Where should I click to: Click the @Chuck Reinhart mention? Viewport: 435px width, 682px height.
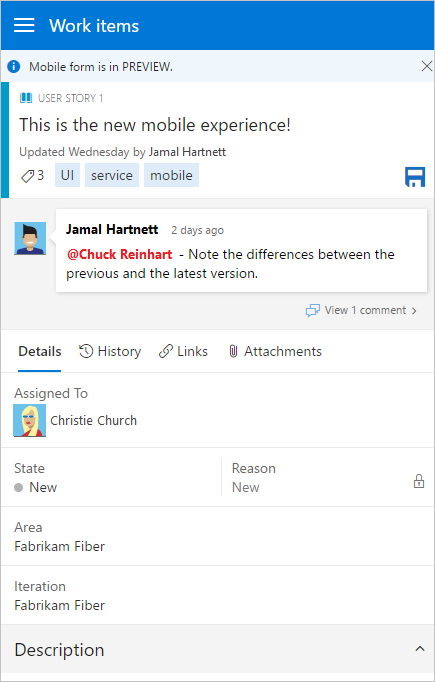click(x=120, y=254)
